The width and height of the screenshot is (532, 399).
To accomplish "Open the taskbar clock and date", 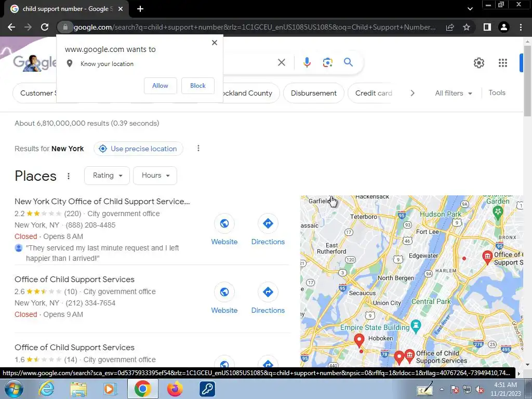I will (505, 389).
